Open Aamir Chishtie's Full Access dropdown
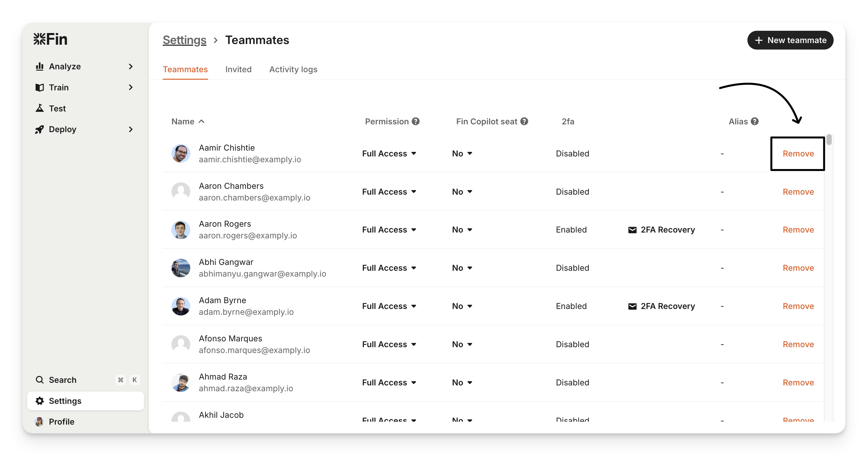This screenshot has height=456, width=868. (389, 154)
